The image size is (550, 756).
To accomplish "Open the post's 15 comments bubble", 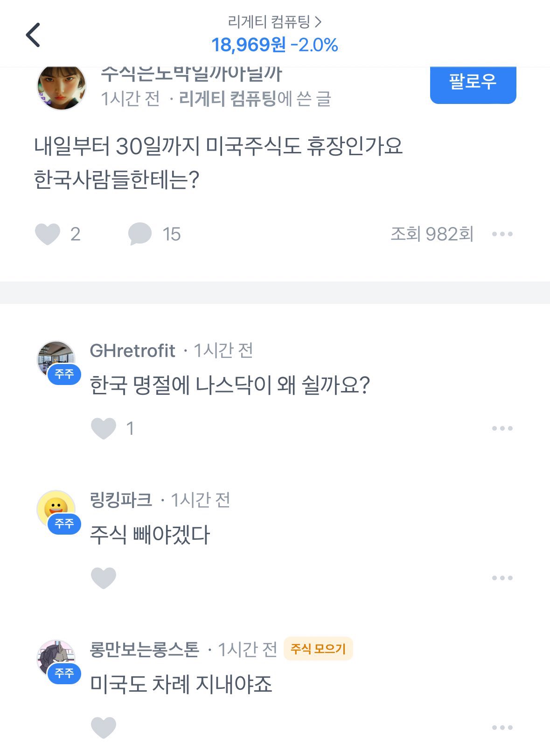I will point(140,234).
